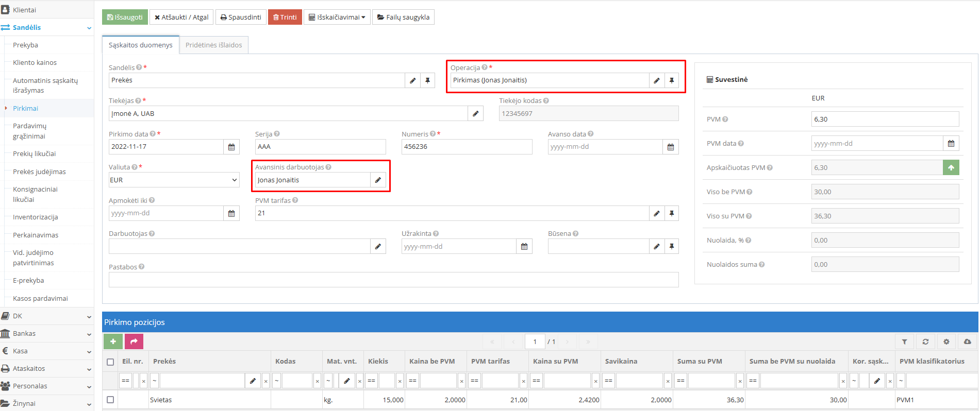This screenshot has width=980, height=411.
Task: Click into the Pastabos notes field
Action: pyautogui.click(x=393, y=280)
